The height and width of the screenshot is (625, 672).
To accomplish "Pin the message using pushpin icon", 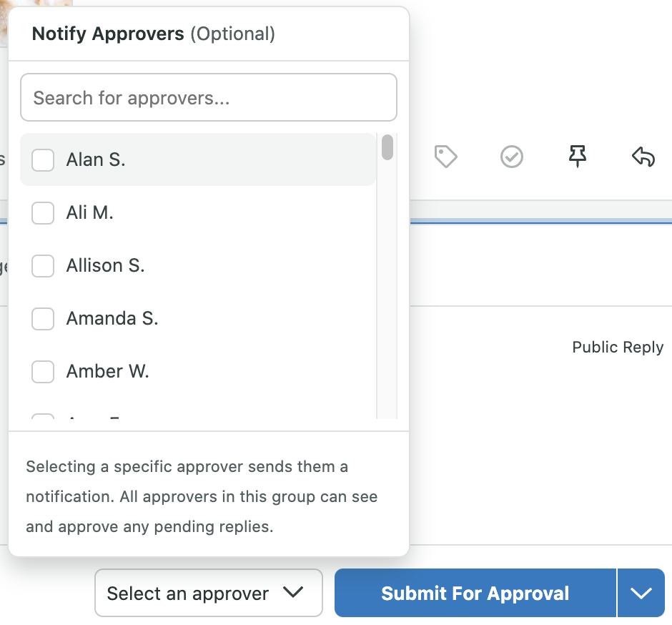I will tap(578, 156).
